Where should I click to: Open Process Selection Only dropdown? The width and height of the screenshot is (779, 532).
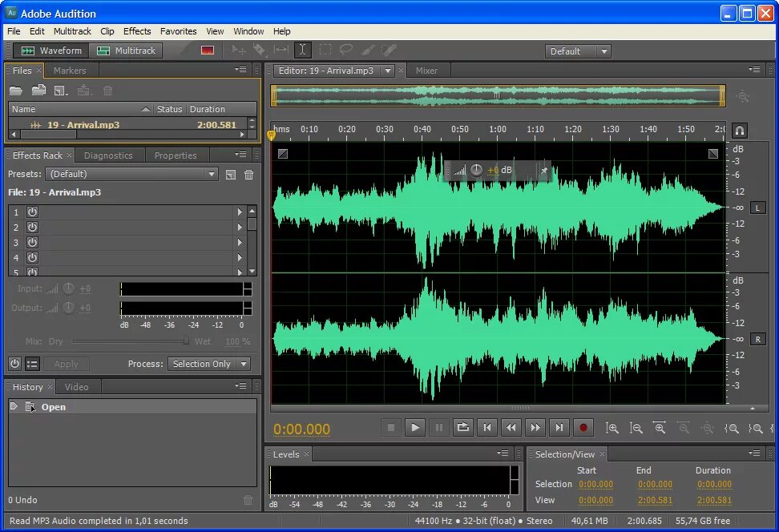click(x=208, y=364)
